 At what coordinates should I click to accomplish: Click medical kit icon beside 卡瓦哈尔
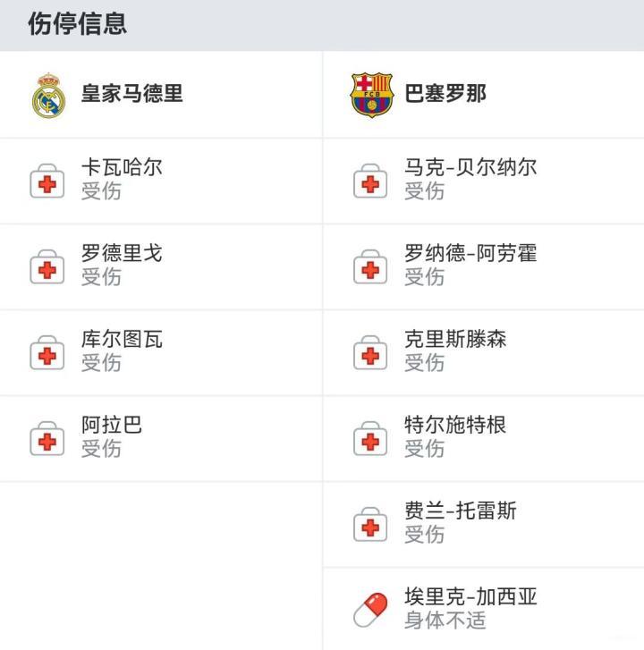pos(47,181)
